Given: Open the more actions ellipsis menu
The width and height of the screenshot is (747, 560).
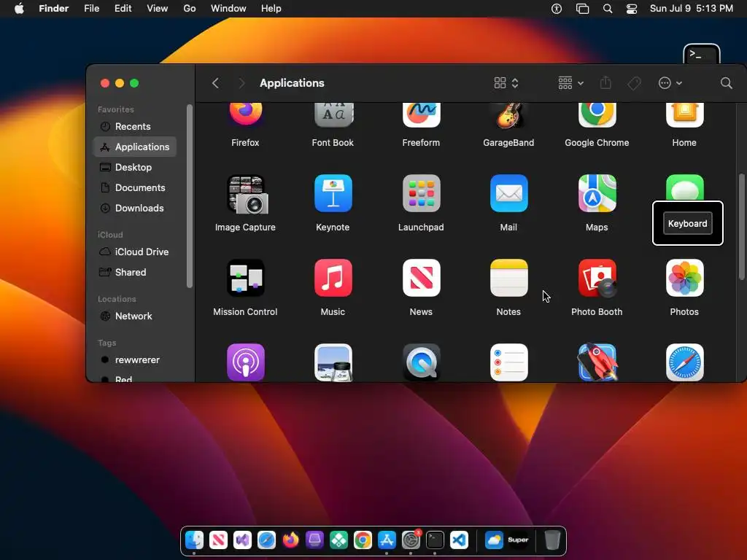Looking at the screenshot, I should pos(670,83).
